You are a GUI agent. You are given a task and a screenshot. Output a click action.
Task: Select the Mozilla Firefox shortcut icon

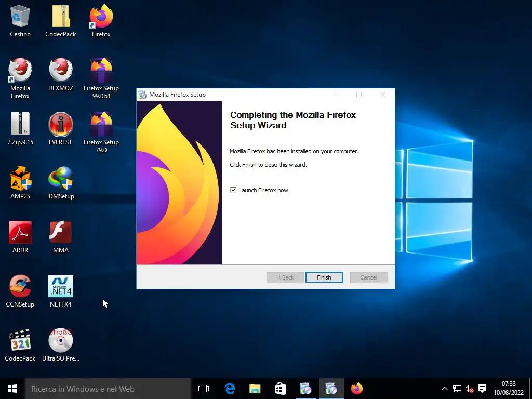click(20, 79)
